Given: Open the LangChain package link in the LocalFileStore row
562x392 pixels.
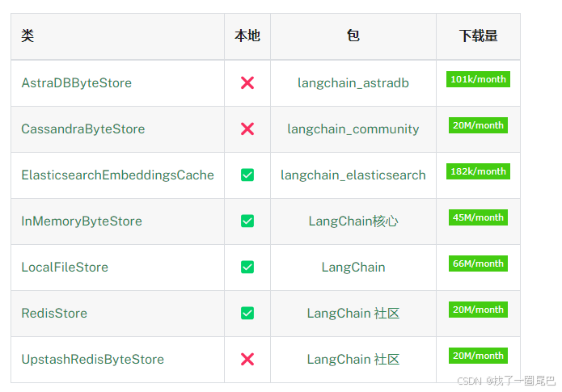Looking at the screenshot, I should [353, 268].
